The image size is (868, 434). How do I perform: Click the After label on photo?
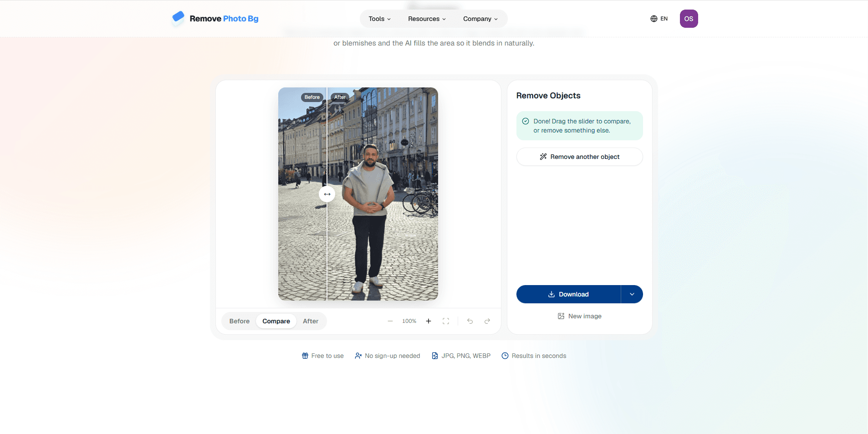click(340, 97)
